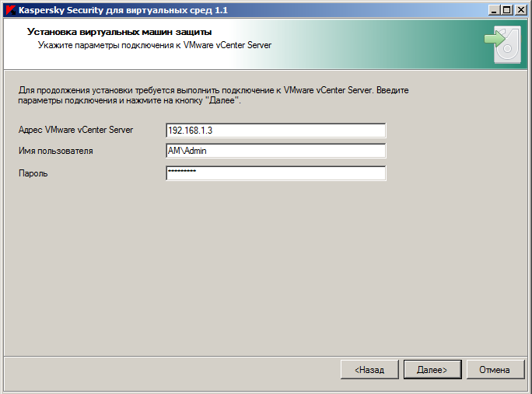Click the label 'Пароль'

pyautogui.click(x=33, y=173)
